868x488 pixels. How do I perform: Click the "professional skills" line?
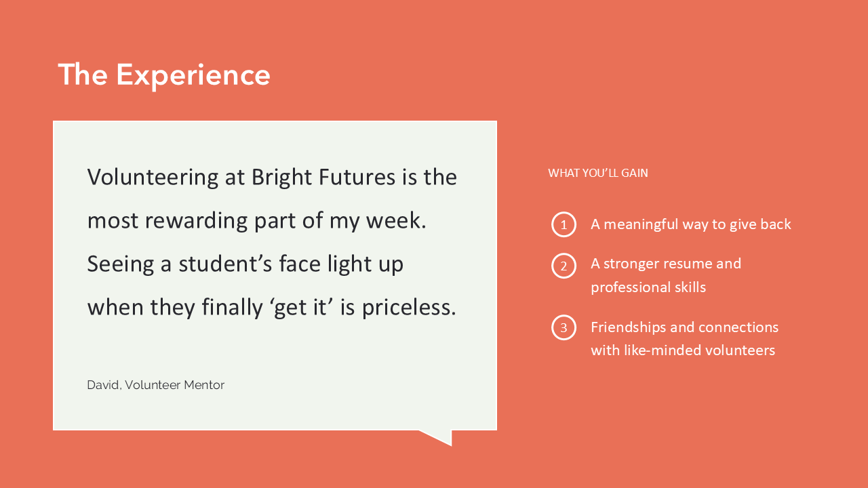[648, 287]
